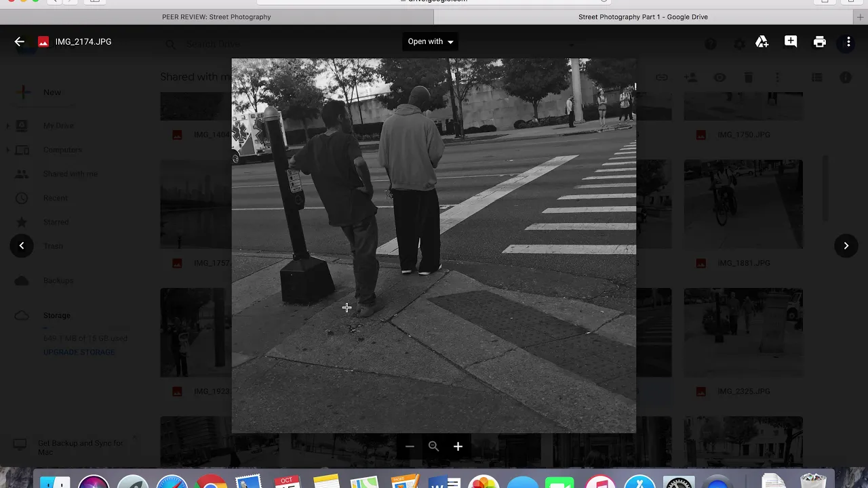Open the More actions three-dot menu
Screen dimensions: 868x488
pos(848,42)
